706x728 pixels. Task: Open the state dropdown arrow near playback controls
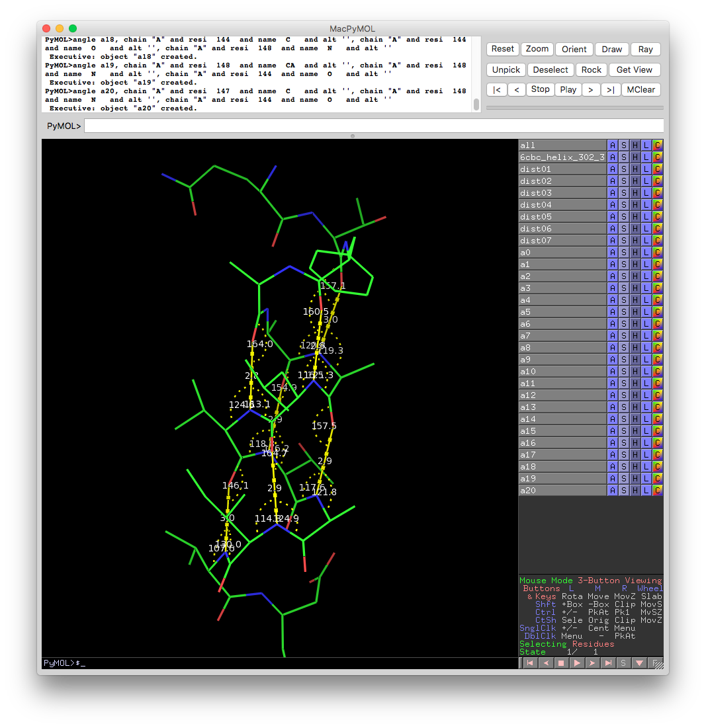click(x=638, y=663)
